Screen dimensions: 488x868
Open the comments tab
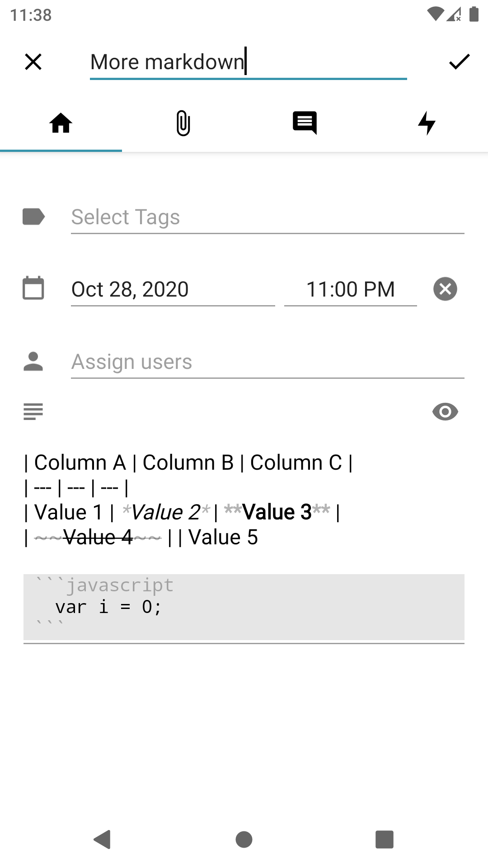(x=305, y=123)
